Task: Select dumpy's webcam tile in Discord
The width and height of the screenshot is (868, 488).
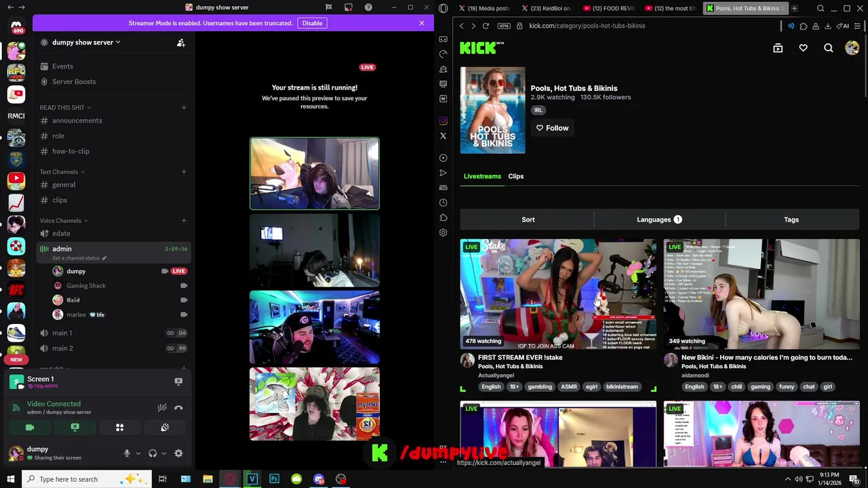Action: [315, 174]
